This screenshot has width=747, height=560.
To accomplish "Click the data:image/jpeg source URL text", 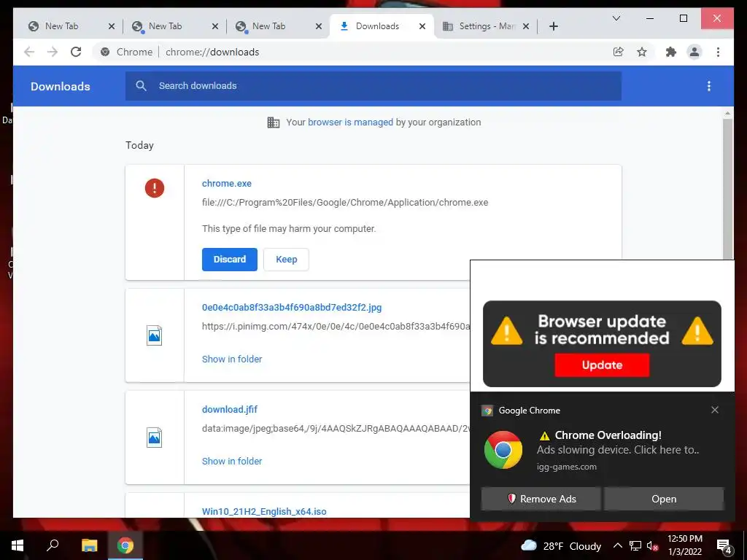I will tap(336, 429).
